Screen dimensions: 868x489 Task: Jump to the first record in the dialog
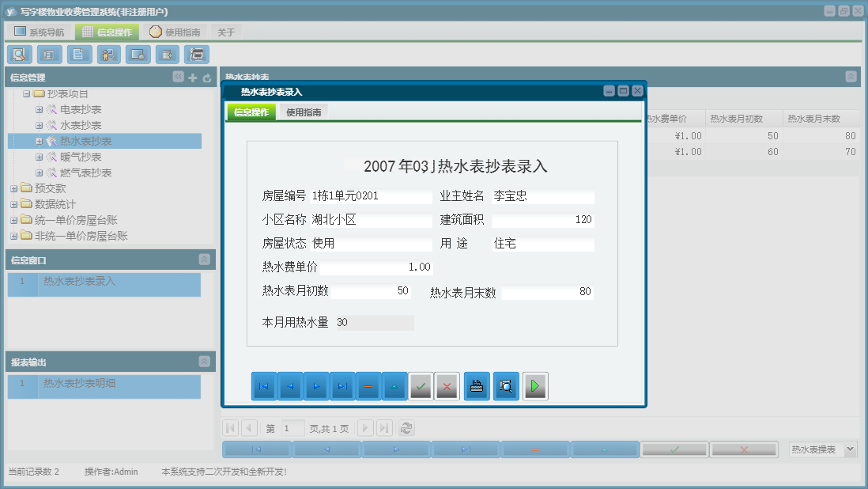263,386
